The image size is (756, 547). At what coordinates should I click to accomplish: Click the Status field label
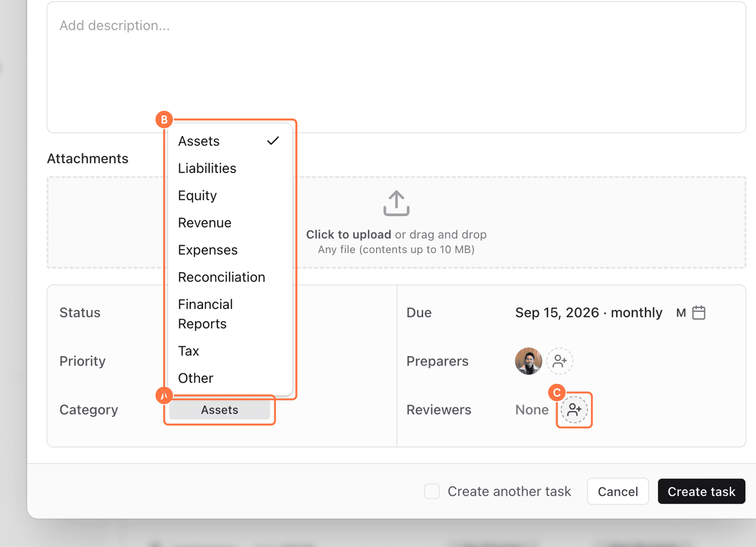(x=80, y=313)
